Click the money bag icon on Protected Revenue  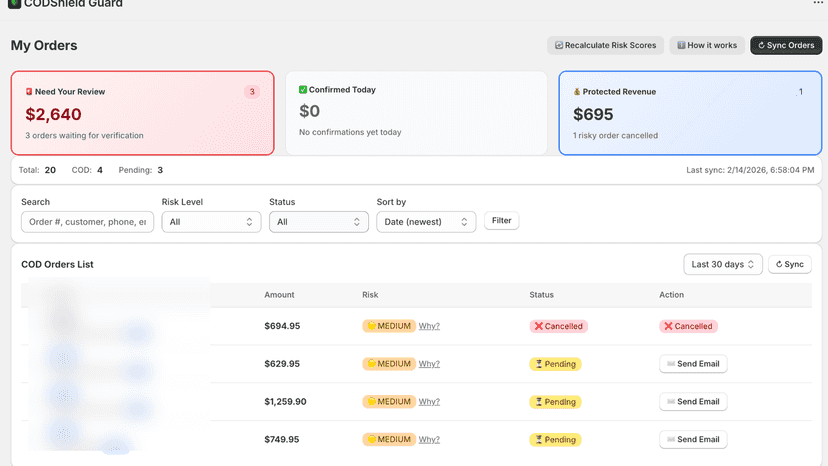pyautogui.click(x=577, y=91)
